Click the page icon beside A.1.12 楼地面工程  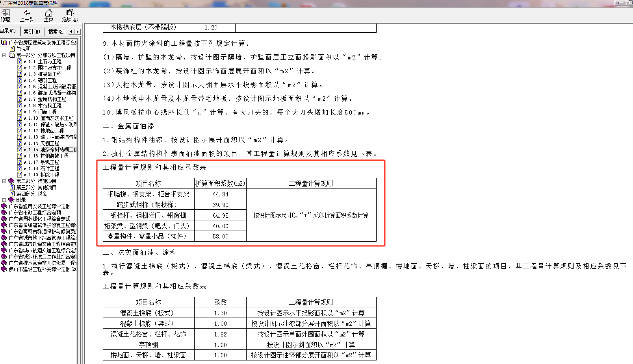20,131
